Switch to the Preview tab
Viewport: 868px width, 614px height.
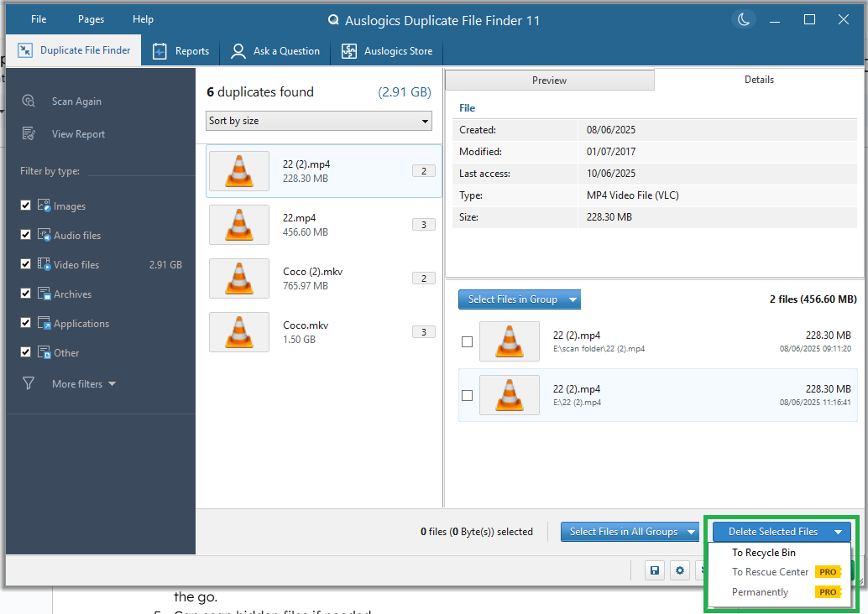click(x=549, y=81)
